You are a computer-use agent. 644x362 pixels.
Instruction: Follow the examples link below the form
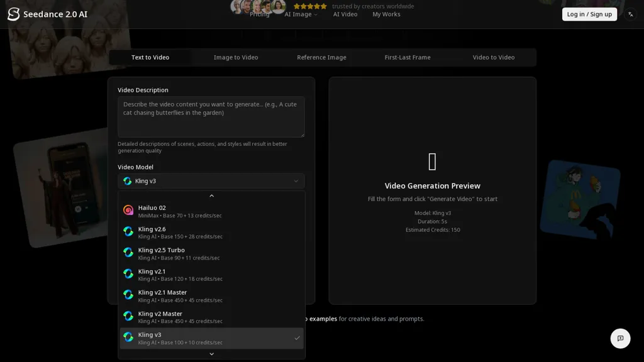[x=323, y=319]
